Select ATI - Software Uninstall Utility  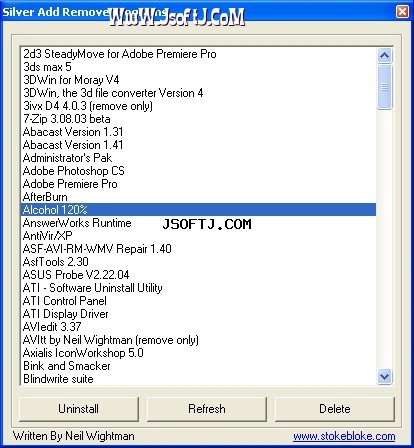point(198,288)
